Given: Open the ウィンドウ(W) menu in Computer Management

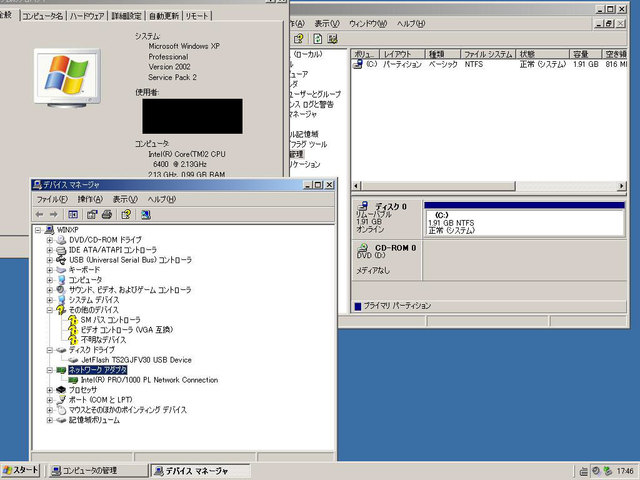Looking at the screenshot, I should pyautogui.click(x=368, y=23).
